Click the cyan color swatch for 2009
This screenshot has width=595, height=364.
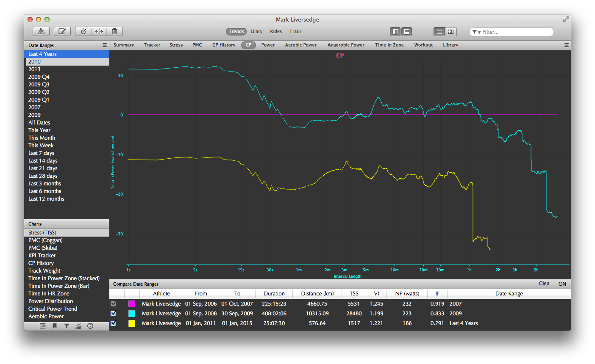click(x=132, y=314)
